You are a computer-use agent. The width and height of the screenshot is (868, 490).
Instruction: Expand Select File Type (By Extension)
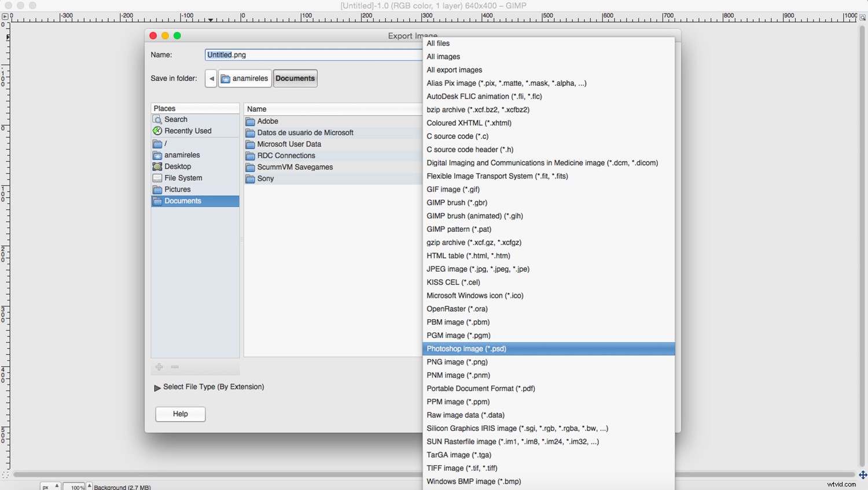click(x=157, y=388)
